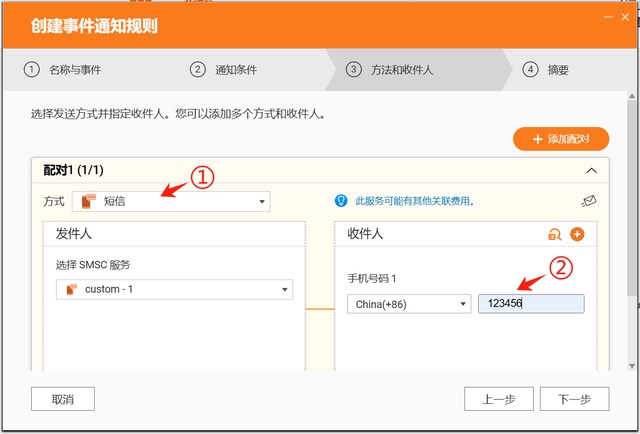Go to step 2 通知条件
Screen dimensions: 640x434
[223, 70]
